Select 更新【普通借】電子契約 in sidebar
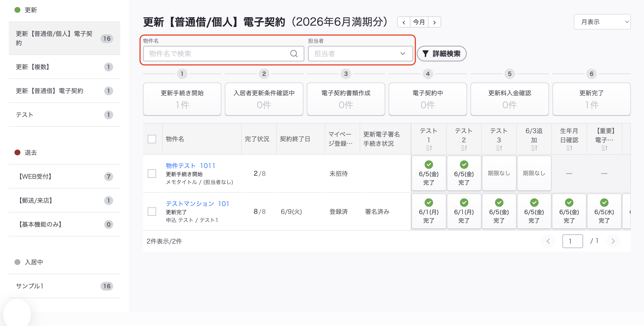Image resolution: width=644 pixels, height=326 pixels. pos(64,91)
